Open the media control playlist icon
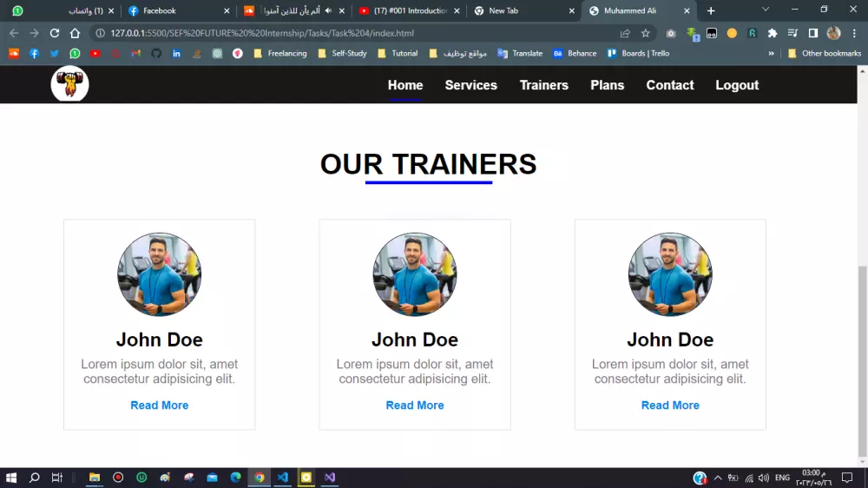Viewport: 868px width, 488px height. click(792, 33)
